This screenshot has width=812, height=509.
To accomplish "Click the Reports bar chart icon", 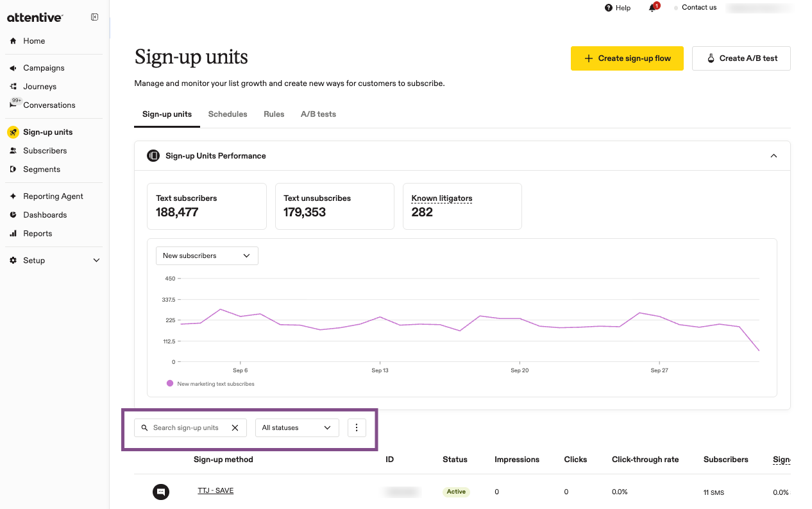I will coord(13,234).
